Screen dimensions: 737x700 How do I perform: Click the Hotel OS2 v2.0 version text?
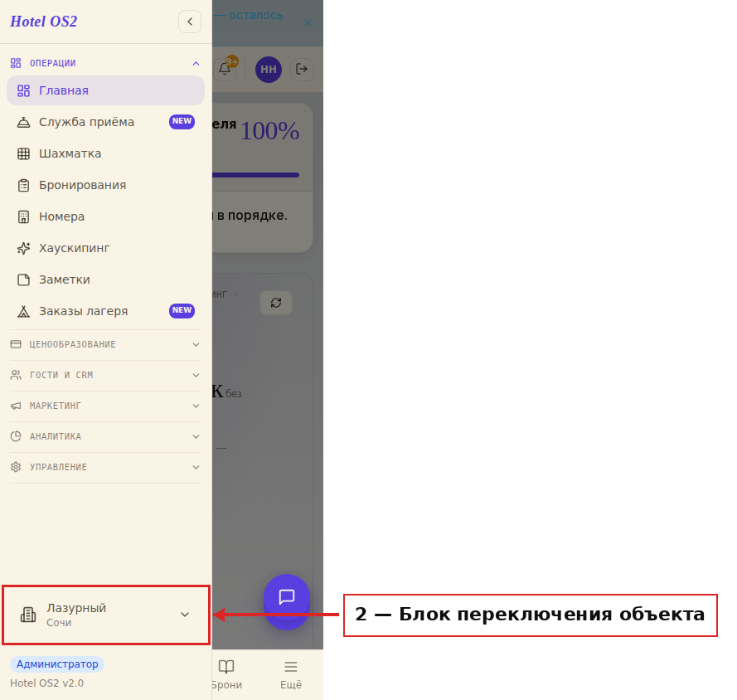[47, 683]
